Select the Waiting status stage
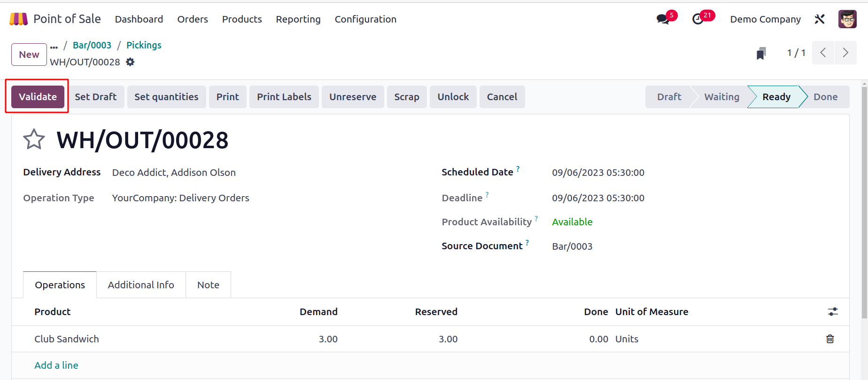Image resolution: width=868 pixels, height=380 pixels. [x=721, y=97]
